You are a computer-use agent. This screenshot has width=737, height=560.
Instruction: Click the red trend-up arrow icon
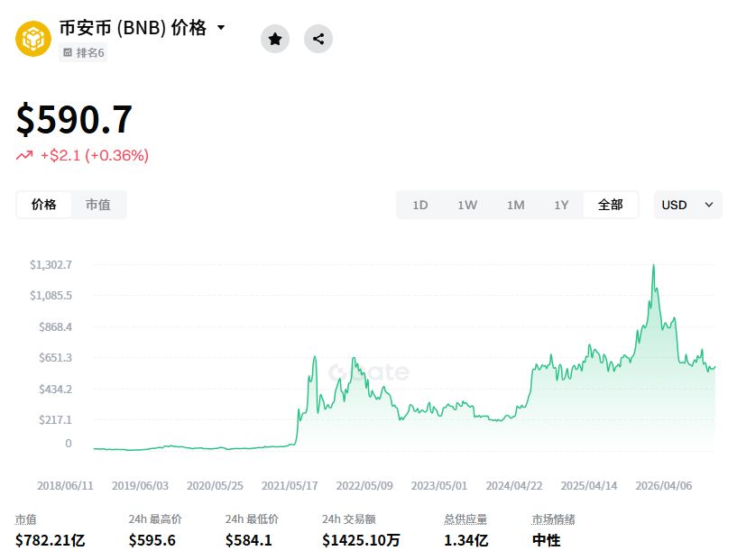(x=24, y=155)
